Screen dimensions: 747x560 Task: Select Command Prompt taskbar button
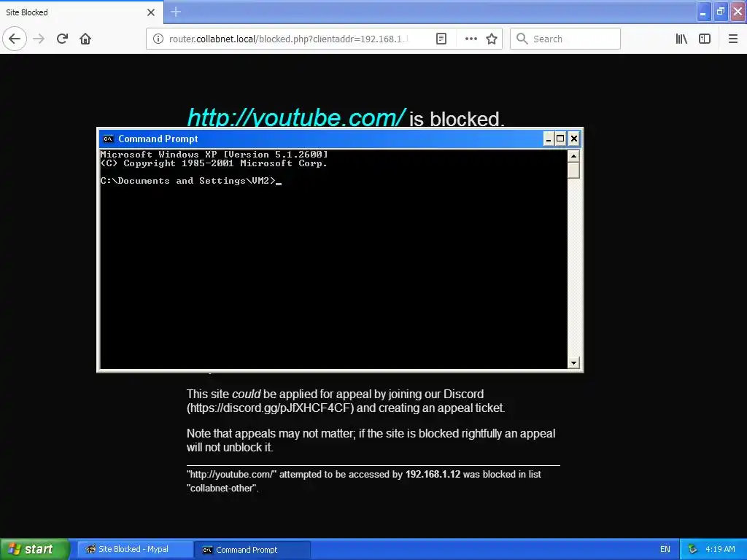pos(252,550)
